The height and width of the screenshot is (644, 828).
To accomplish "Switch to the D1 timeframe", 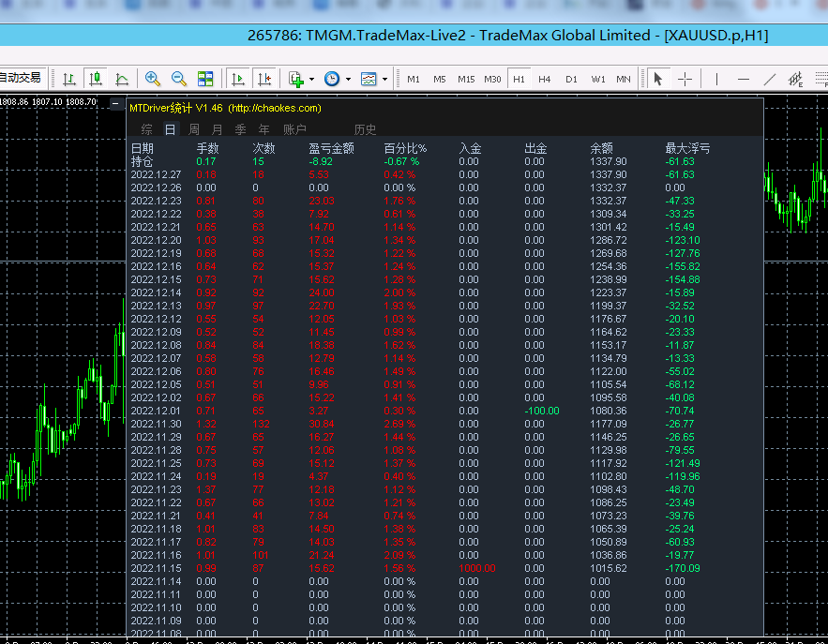I will point(571,79).
